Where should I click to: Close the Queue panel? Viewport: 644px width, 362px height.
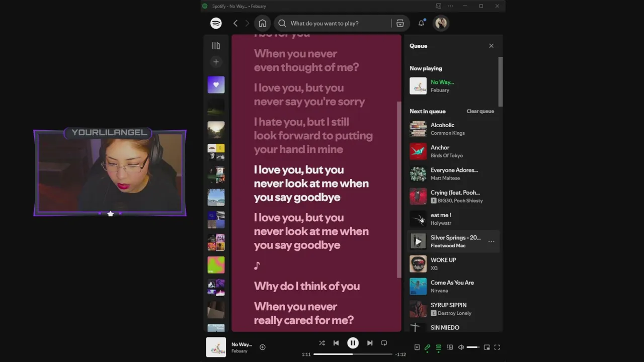[491, 46]
